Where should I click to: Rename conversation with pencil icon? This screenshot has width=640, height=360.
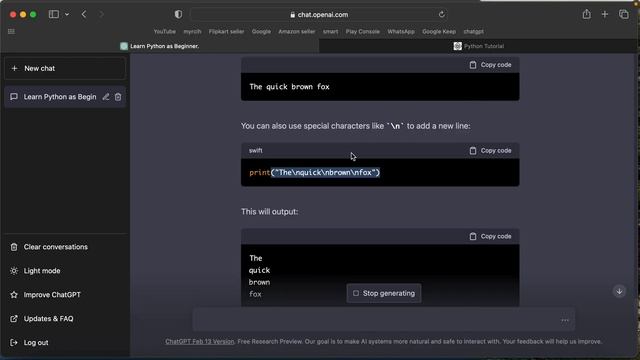coord(106,97)
